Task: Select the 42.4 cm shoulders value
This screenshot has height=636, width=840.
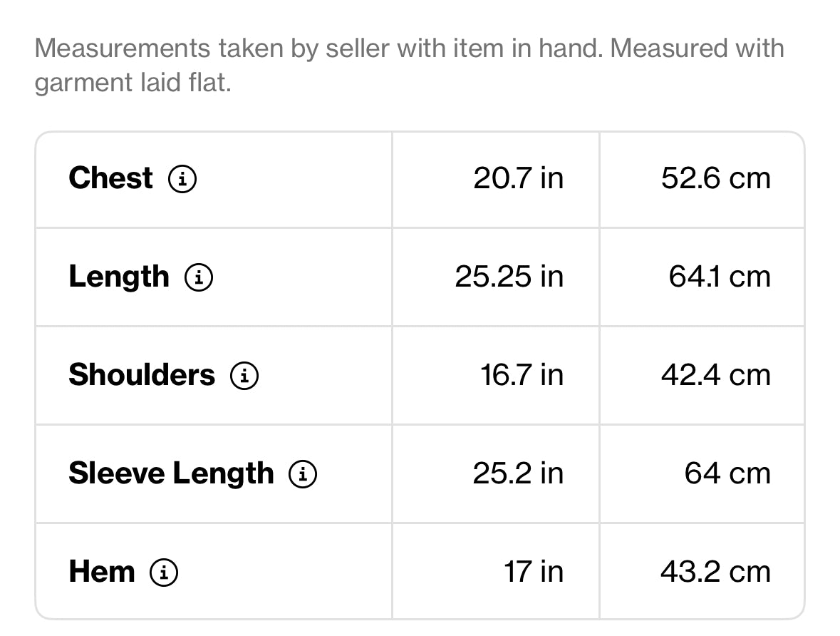Action: point(716,375)
